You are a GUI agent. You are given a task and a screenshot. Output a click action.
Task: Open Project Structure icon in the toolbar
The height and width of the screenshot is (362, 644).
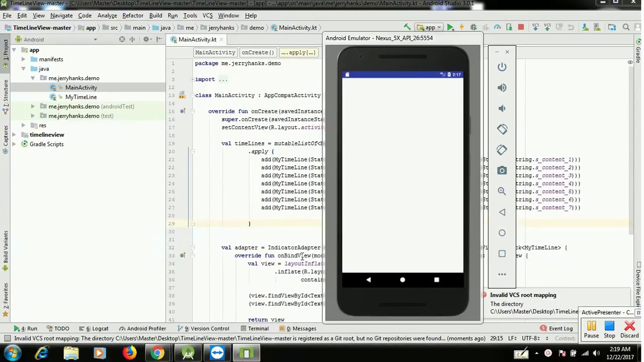tap(612, 27)
